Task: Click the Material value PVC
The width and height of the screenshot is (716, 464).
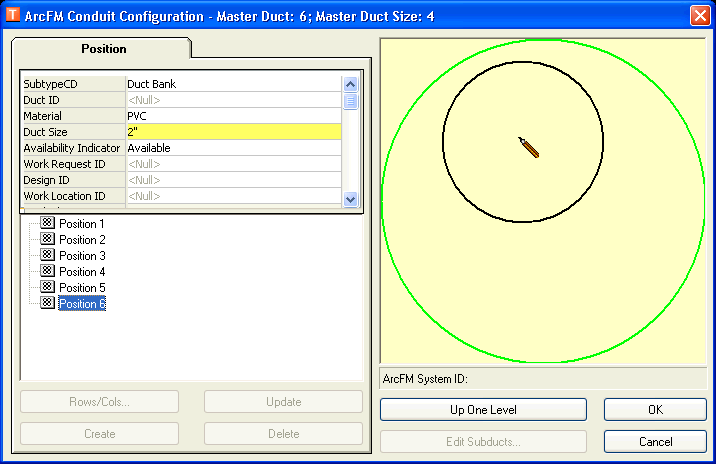Action: coord(233,116)
